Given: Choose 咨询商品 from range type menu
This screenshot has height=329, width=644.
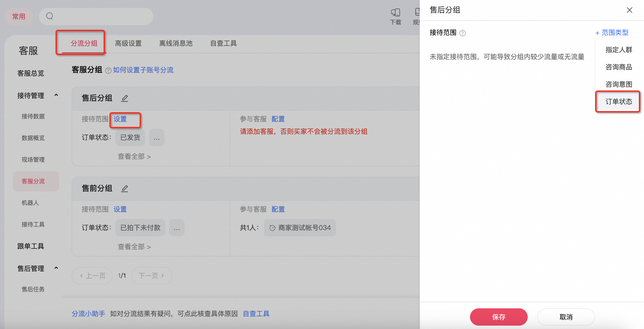Looking at the screenshot, I should [x=619, y=67].
